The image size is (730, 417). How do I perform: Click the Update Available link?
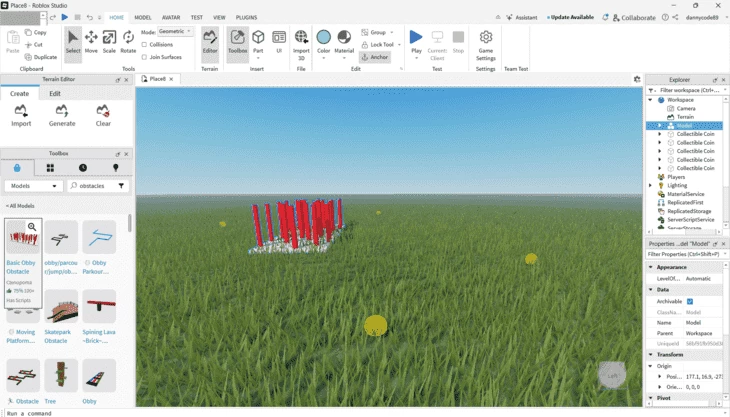click(570, 17)
